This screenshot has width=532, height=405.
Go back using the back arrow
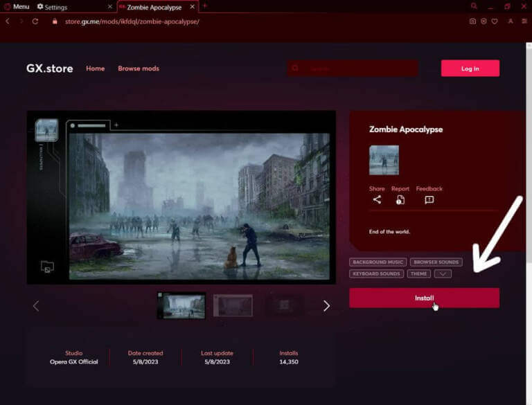click(8, 21)
